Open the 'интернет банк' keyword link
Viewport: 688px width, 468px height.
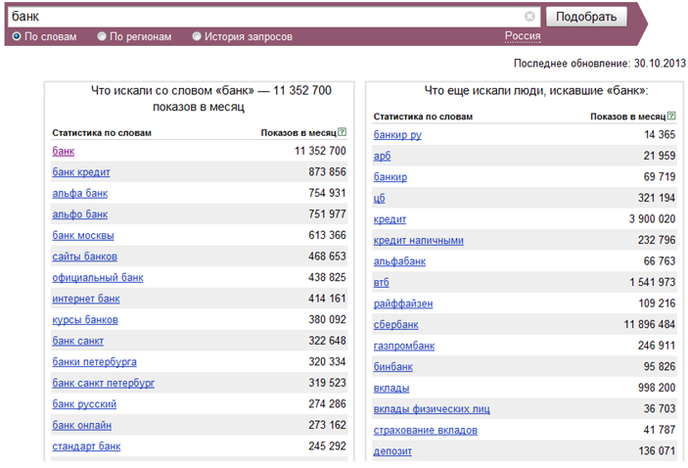click(86, 299)
